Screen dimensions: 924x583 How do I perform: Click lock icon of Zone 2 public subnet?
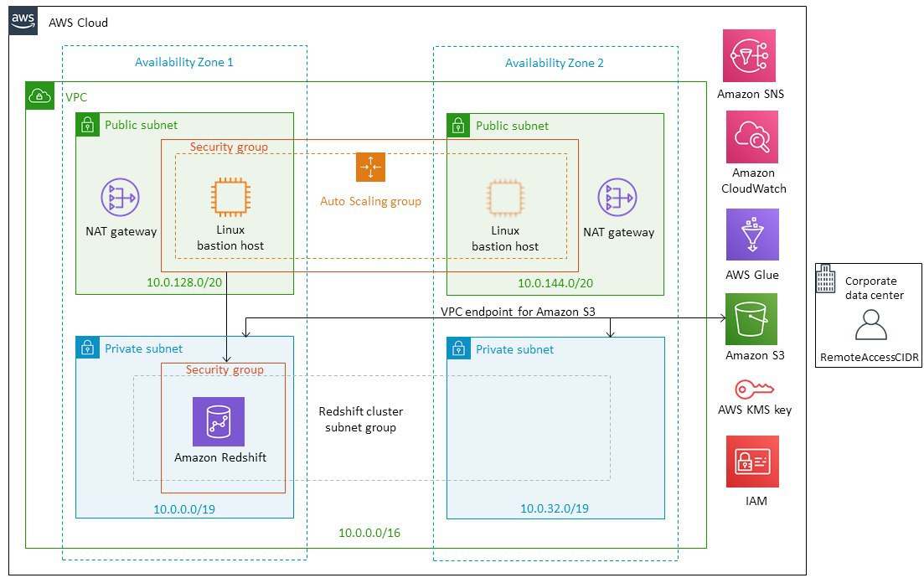458,126
